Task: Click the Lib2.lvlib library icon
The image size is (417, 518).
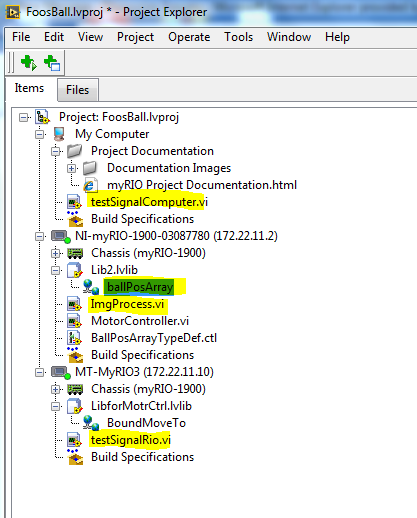Action: pos(74,270)
